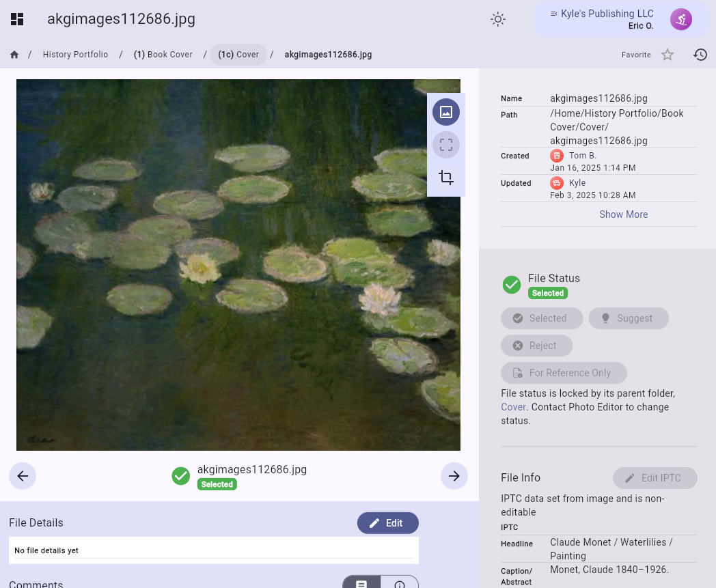Go to Home via breadcrumb house icon

tap(14, 55)
